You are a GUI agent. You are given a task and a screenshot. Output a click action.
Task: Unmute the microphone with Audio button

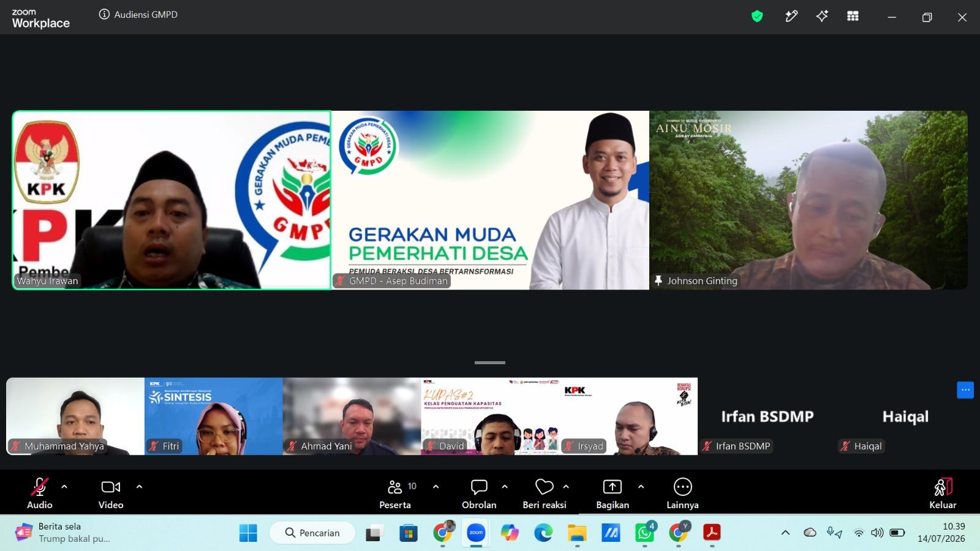40,493
